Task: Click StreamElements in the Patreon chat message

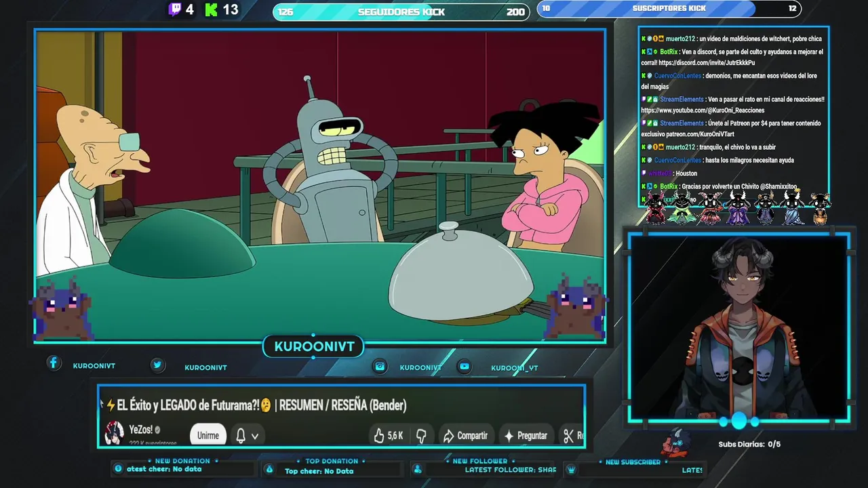Action: pos(682,123)
